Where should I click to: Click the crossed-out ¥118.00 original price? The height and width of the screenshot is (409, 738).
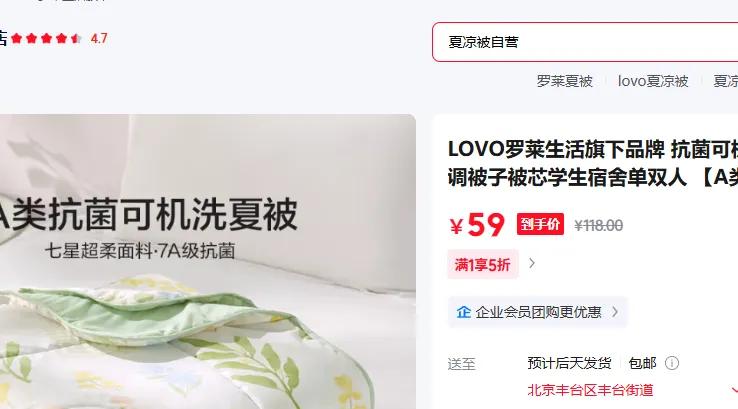point(598,225)
